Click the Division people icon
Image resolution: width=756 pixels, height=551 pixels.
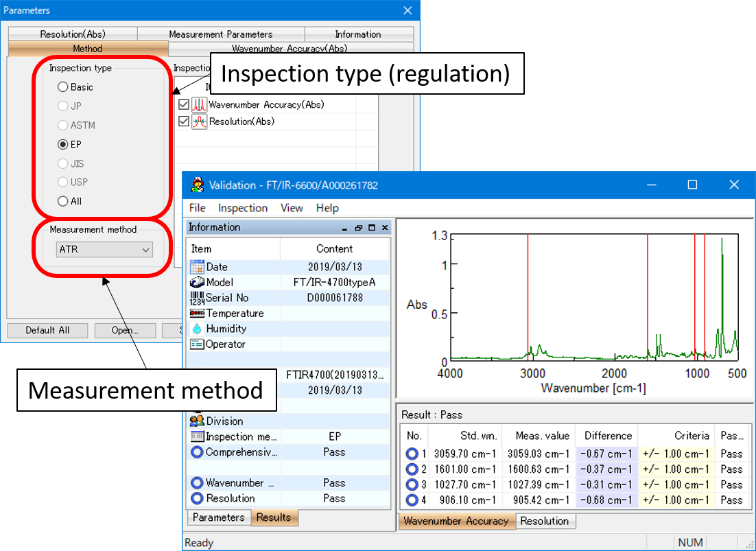point(197,421)
